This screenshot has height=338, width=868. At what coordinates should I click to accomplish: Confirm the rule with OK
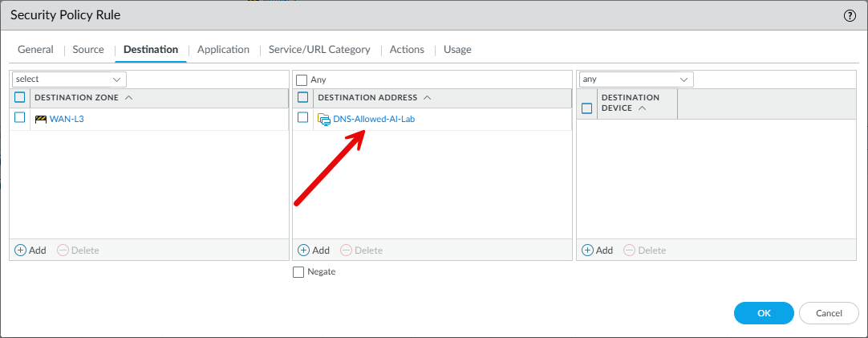coord(764,313)
